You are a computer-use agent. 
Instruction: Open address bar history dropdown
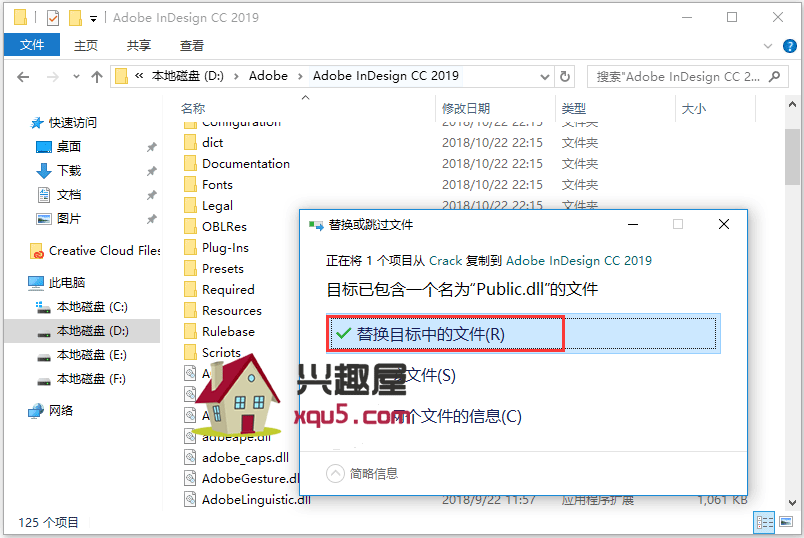coord(545,77)
